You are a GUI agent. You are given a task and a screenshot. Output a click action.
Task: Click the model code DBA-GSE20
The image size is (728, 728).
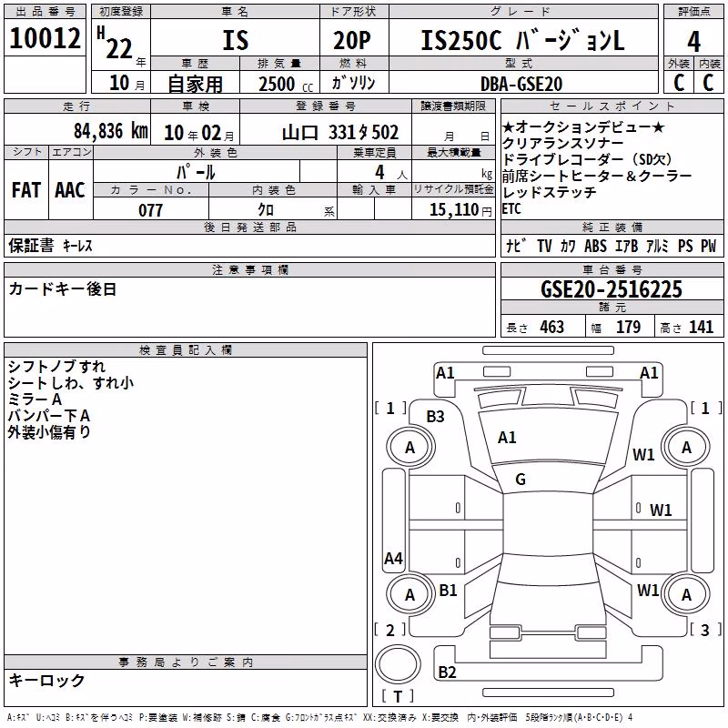tap(521, 84)
